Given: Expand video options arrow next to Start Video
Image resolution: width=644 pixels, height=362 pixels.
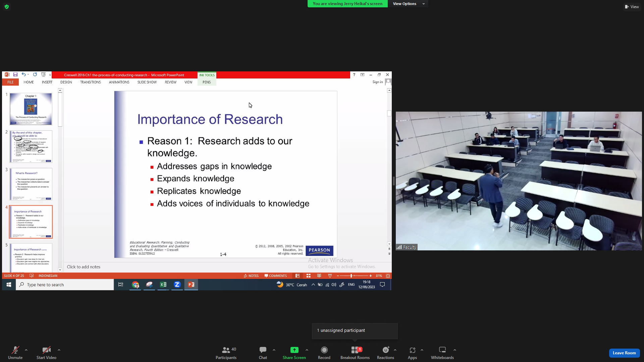Looking at the screenshot, I should coord(59,350).
